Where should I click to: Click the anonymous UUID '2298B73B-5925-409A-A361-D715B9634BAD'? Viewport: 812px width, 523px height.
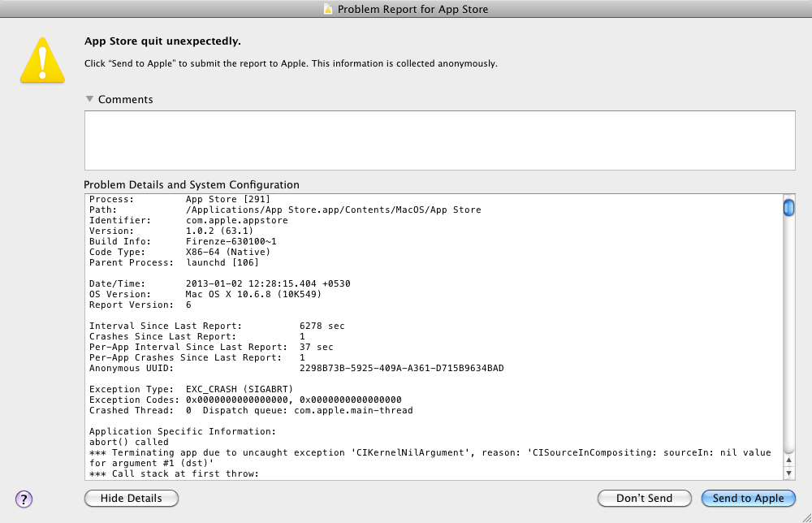401,368
